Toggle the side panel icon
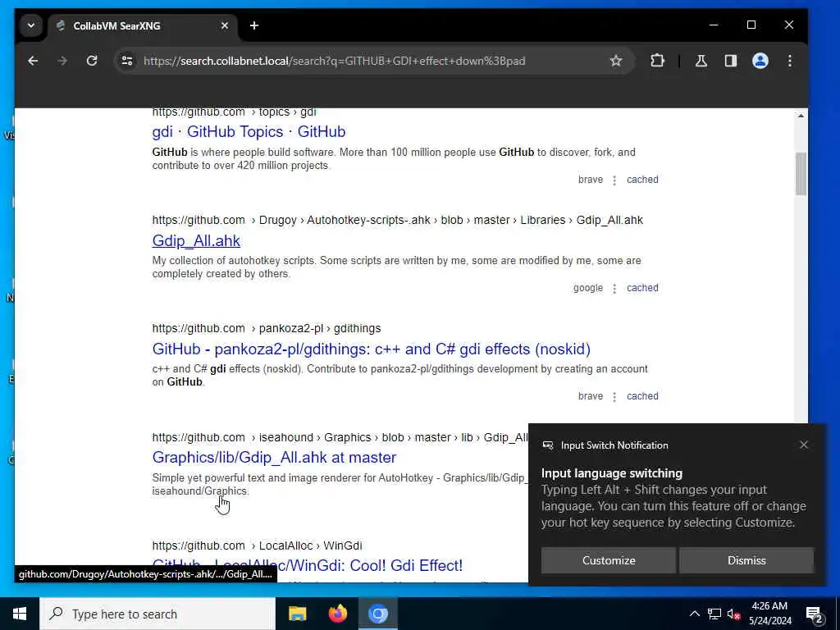 (x=731, y=61)
